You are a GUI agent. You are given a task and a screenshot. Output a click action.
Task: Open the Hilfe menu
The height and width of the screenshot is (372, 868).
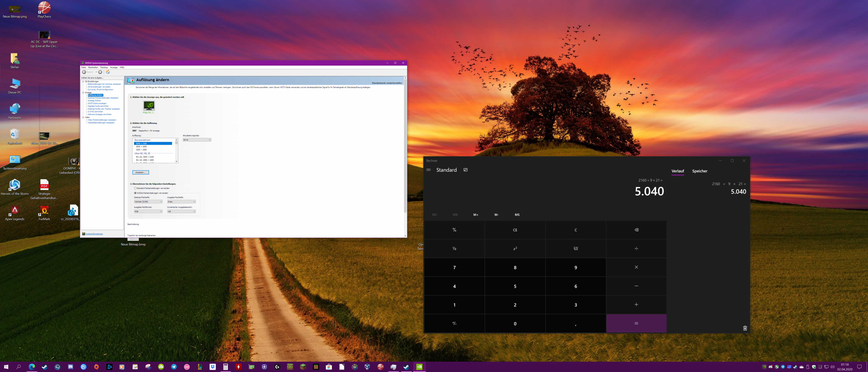[122, 67]
